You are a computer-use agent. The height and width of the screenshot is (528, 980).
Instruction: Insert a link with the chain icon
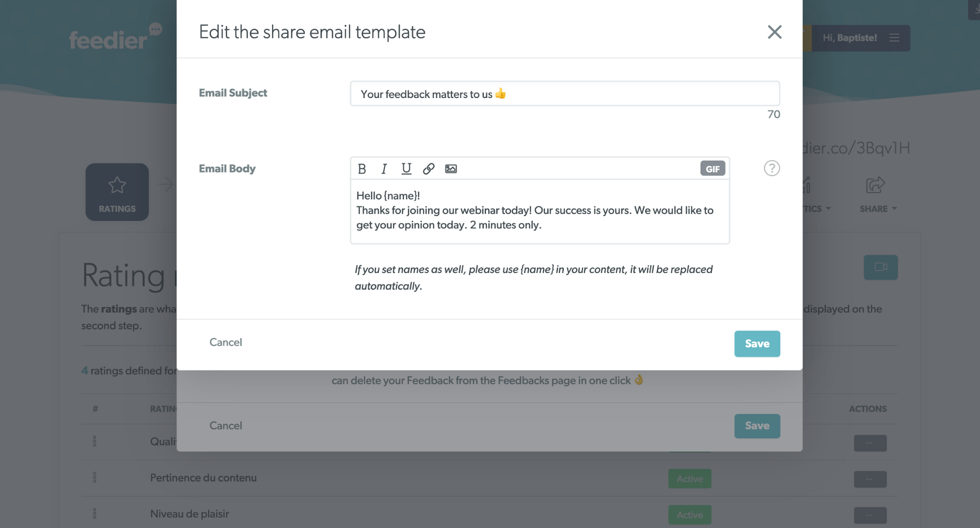428,168
